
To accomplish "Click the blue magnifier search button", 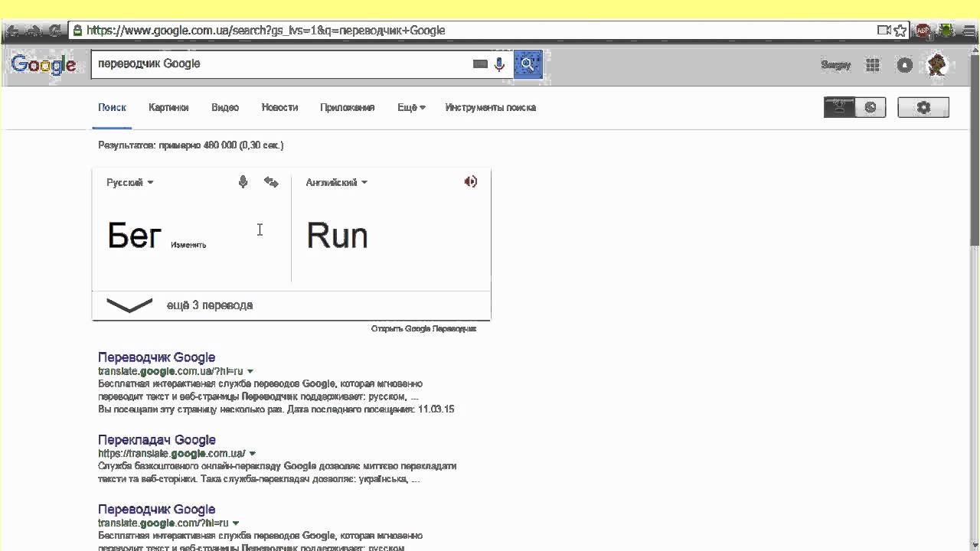I will click(x=528, y=64).
